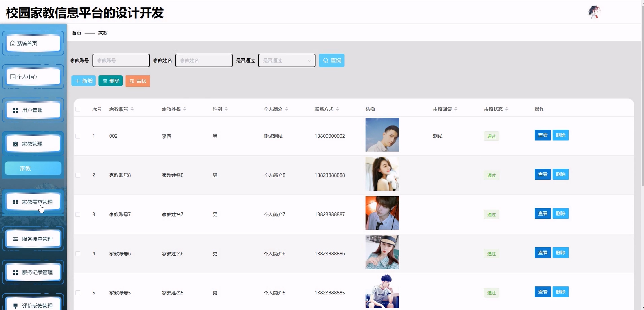Select the checkbox for row 家教账号7
644x310 pixels.
(x=78, y=215)
